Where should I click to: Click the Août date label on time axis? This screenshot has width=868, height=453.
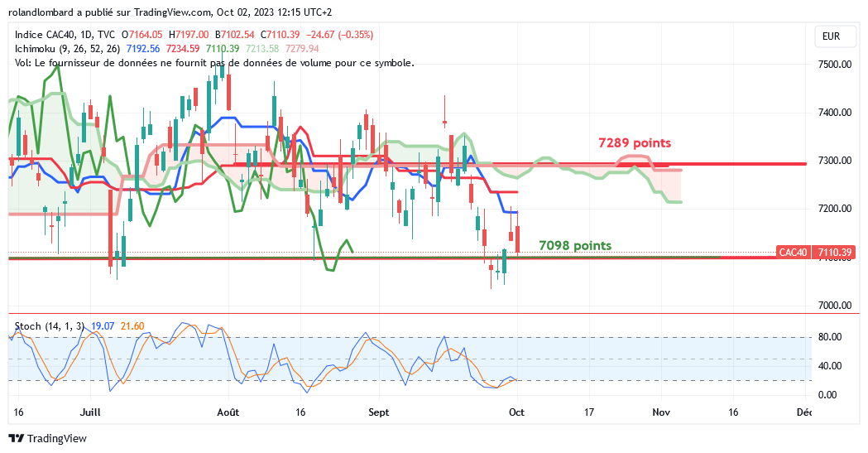coord(228,412)
